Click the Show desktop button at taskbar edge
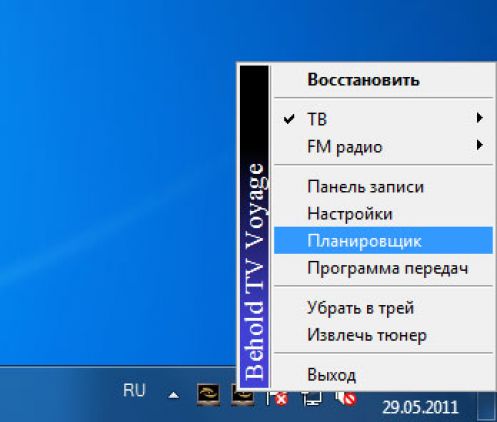Image resolution: width=497 pixels, height=422 pixels. 487,405
